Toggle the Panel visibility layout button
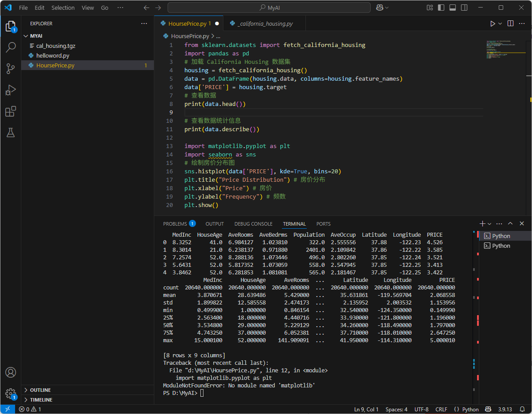 [x=452, y=8]
